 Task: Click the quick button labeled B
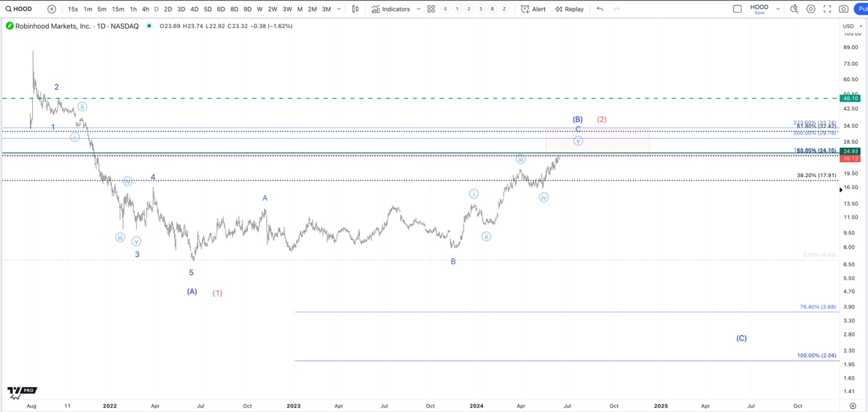tap(492, 9)
